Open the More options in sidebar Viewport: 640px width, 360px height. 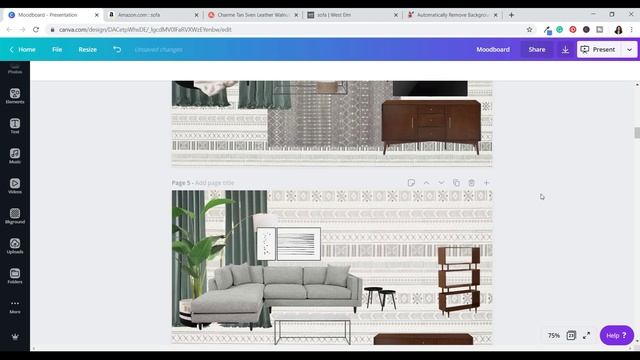pos(15,307)
